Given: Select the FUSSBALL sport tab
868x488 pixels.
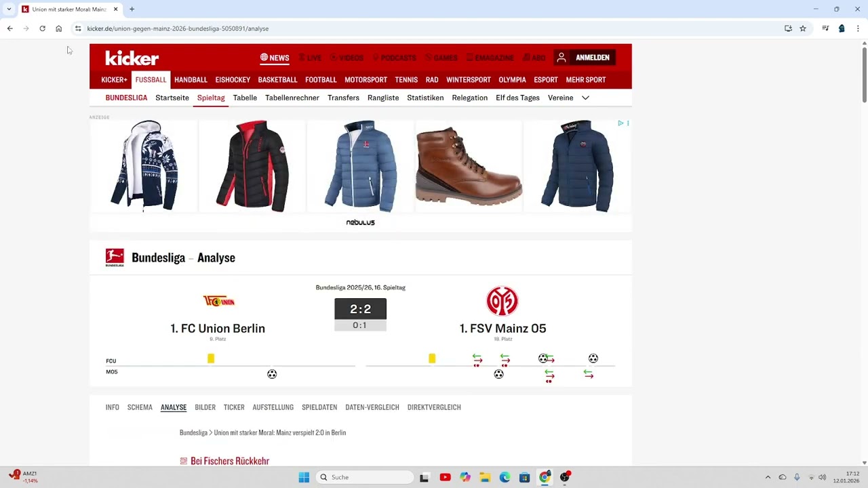Looking at the screenshot, I should [151, 80].
